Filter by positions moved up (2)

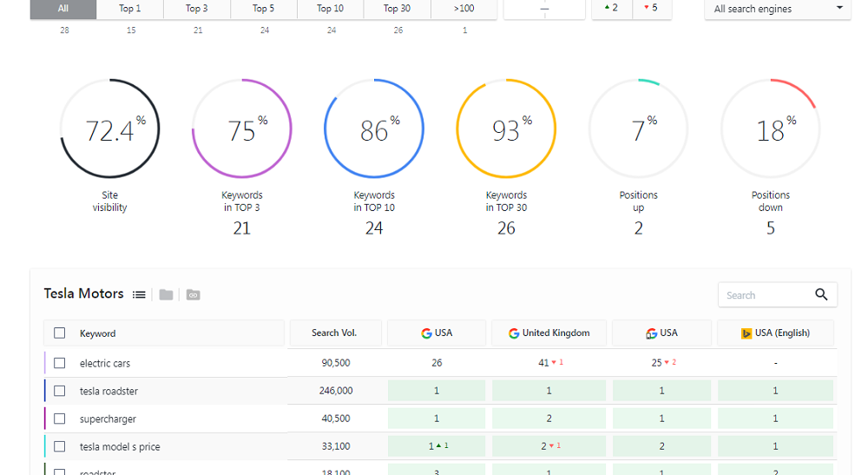click(x=611, y=8)
